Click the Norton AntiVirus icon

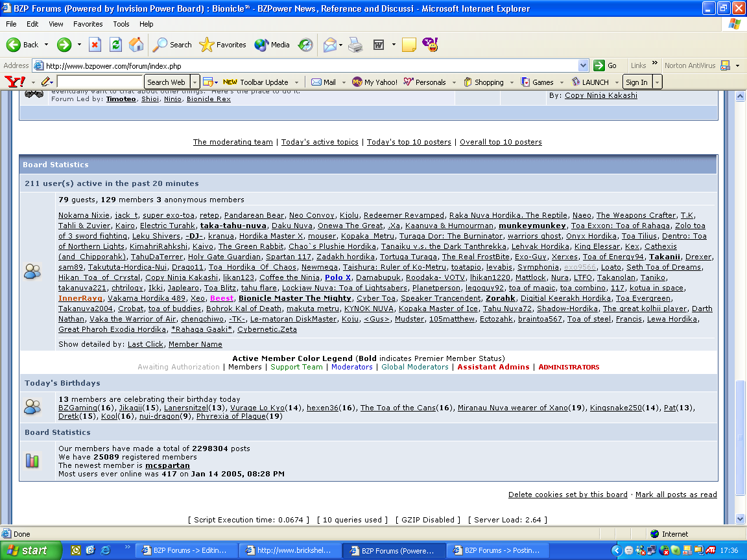[726, 65]
